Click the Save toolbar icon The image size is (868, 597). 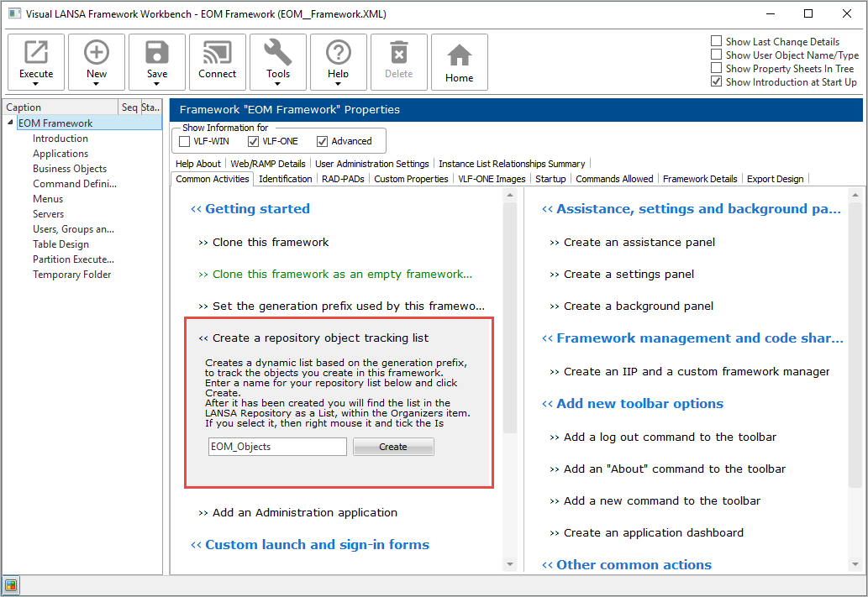pos(156,53)
